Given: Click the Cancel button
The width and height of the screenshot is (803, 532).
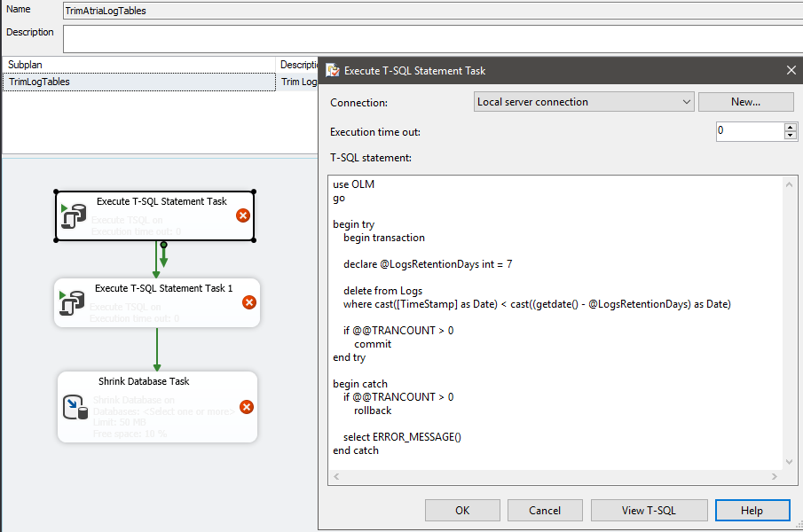Looking at the screenshot, I should click(545, 511).
